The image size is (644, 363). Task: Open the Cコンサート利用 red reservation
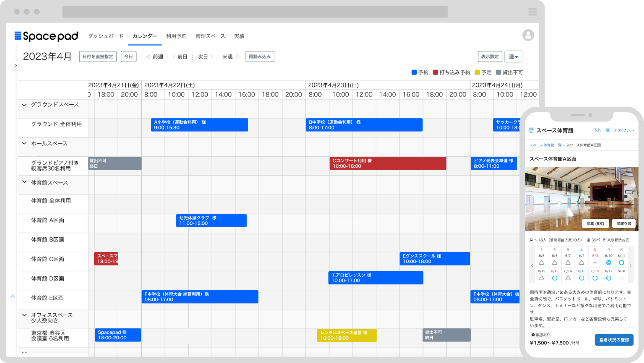(388, 163)
